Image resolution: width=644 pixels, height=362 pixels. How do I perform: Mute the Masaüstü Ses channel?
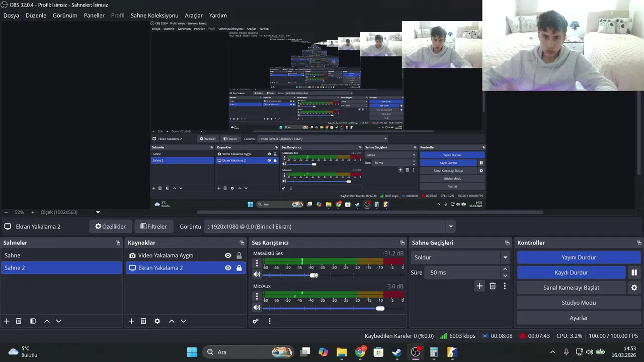point(257,275)
